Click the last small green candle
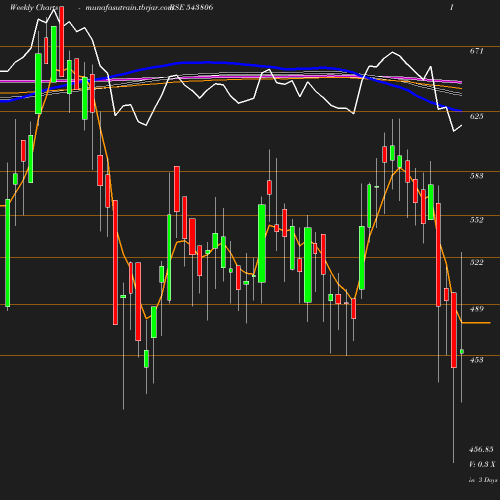Screen dimensions: 500x500 (462, 351)
